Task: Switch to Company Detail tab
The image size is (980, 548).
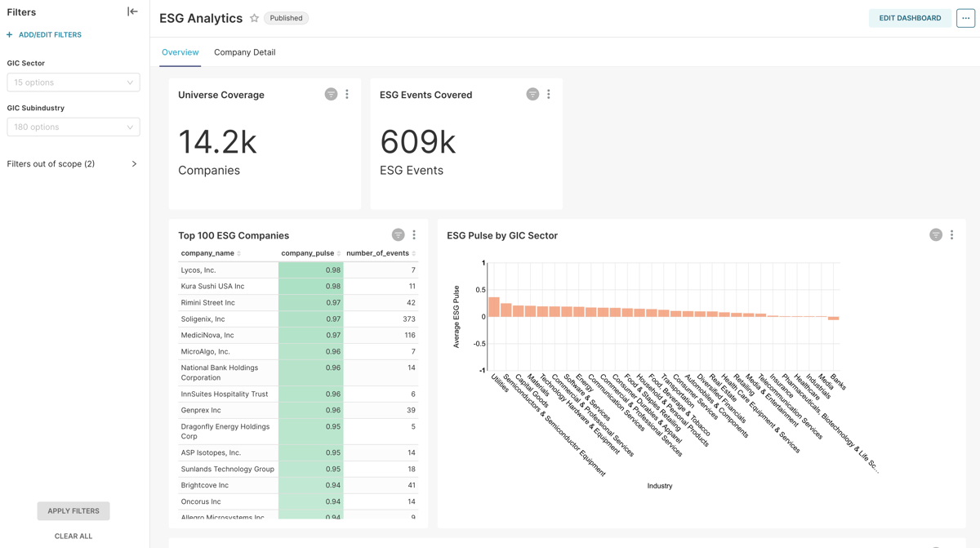Action: pos(244,52)
